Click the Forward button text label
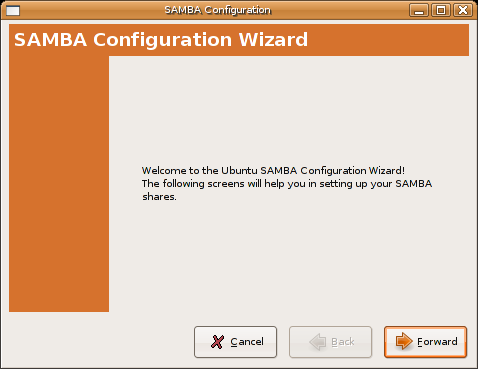 (x=437, y=342)
